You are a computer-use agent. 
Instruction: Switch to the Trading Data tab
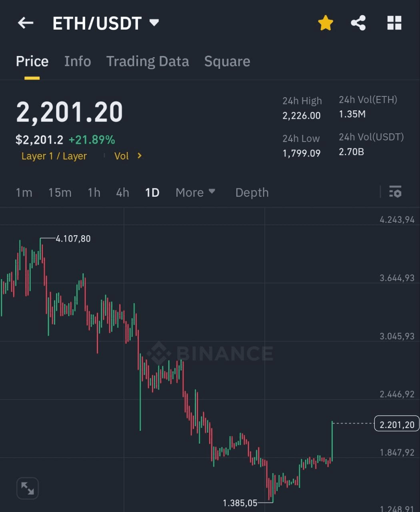(148, 61)
